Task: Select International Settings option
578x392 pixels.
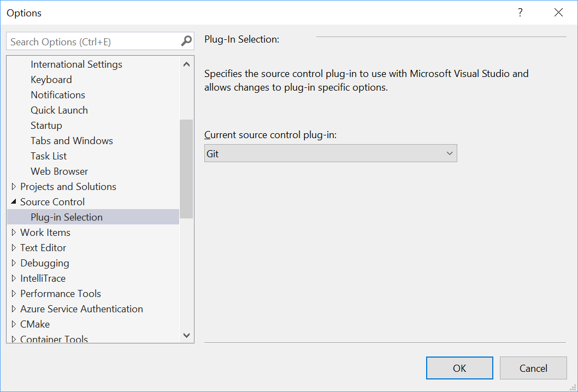Action: (76, 64)
